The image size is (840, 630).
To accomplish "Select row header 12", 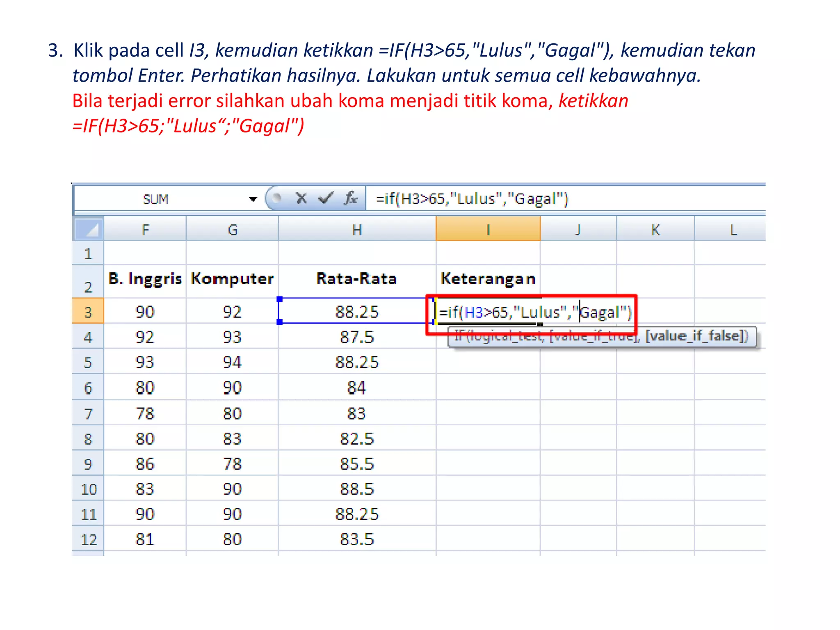I will (x=88, y=539).
